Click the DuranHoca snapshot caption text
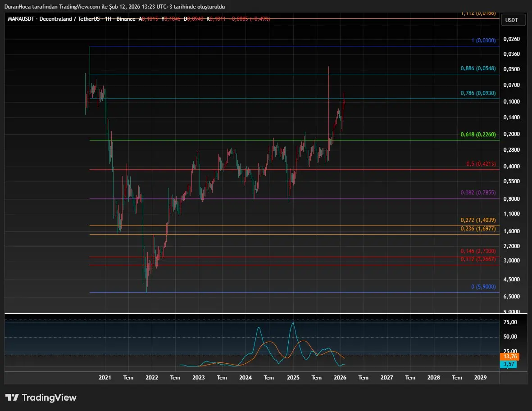This screenshot has width=532, height=411. (115, 6)
